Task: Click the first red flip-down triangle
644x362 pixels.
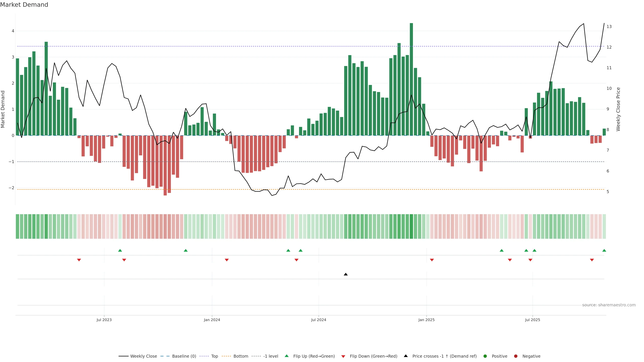Action: [79, 260]
